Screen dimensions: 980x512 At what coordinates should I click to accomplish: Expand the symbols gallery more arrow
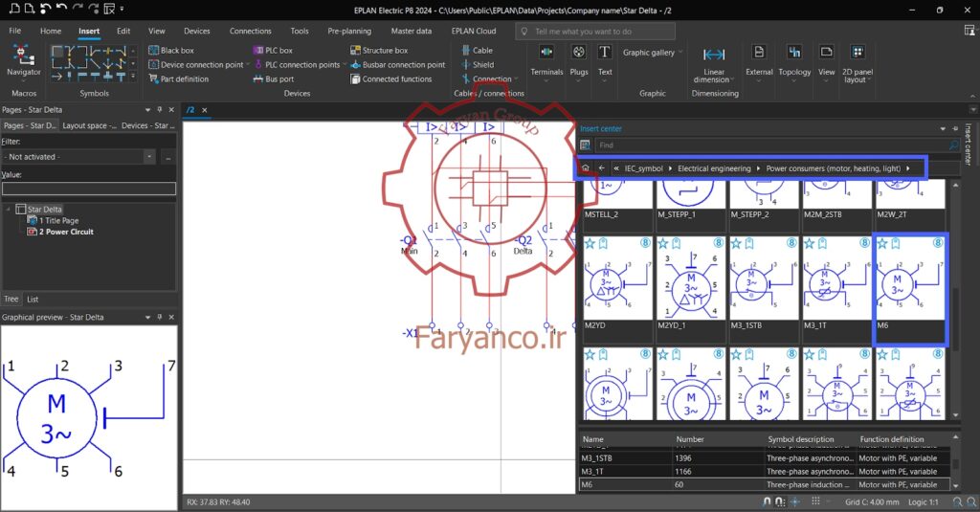click(132, 77)
